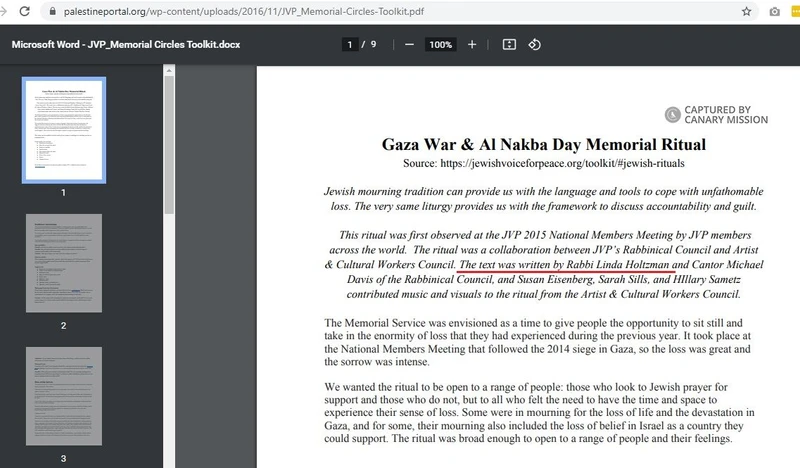The height and width of the screenshot is (468, 800).
Task: Click the camera extension icon
Action: [x=774, y=11]
